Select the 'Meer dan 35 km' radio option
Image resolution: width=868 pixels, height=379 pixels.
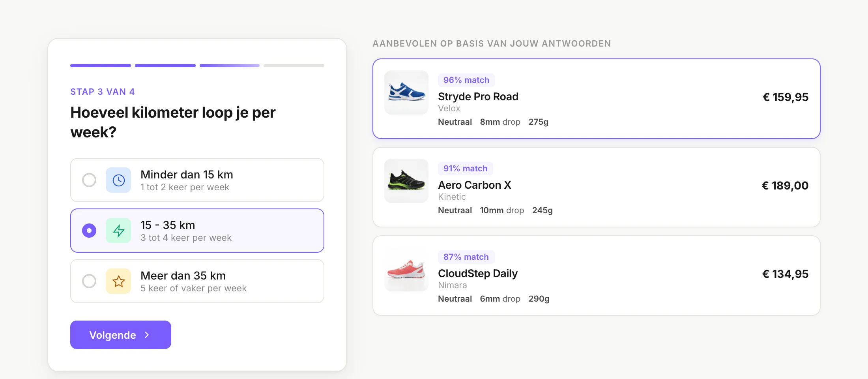pos(89,281)
